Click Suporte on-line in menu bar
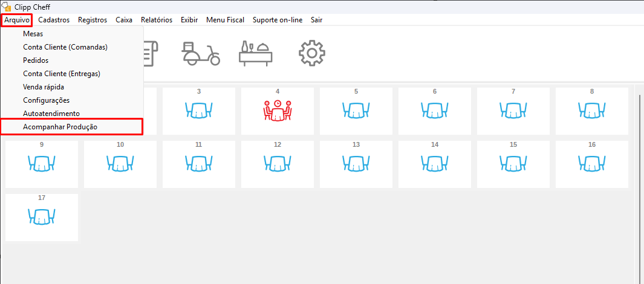This screenshot has width=644, height=284. 278,20
